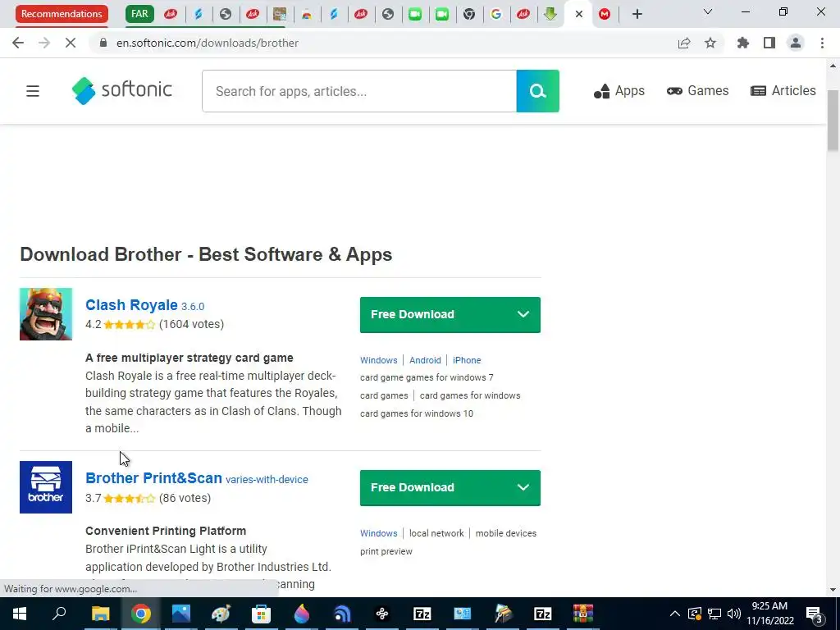Launch Paint palette icon in the taskbar
840x630 pixels.
pos(221,614)
